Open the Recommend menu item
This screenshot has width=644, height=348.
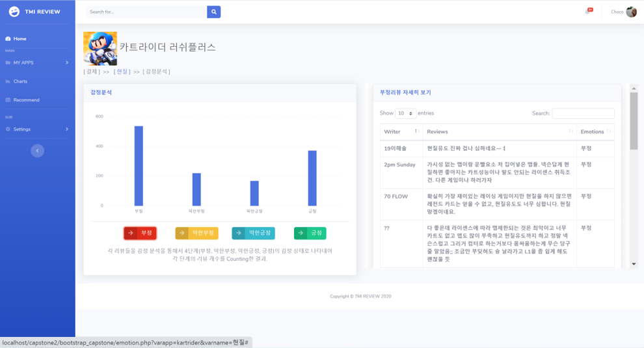(x=26, y=100)
